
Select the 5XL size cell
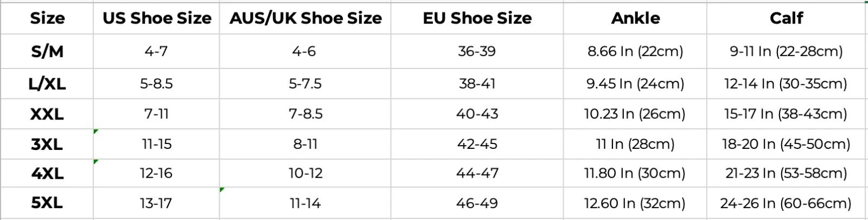pyautogui.click(x=47, y=203)
